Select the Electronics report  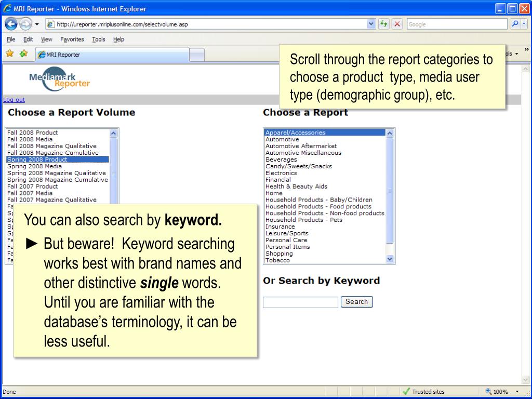tap(325, 173)
